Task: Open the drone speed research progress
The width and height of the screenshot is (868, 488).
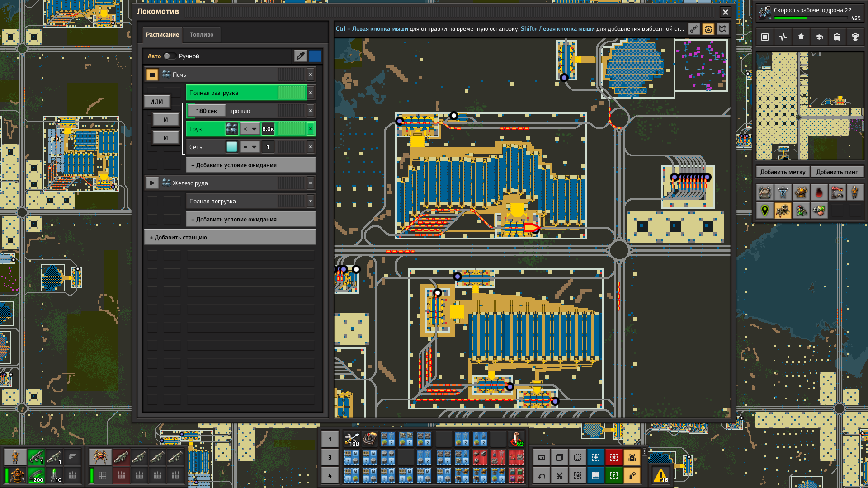Action: (x=809, y=13)
